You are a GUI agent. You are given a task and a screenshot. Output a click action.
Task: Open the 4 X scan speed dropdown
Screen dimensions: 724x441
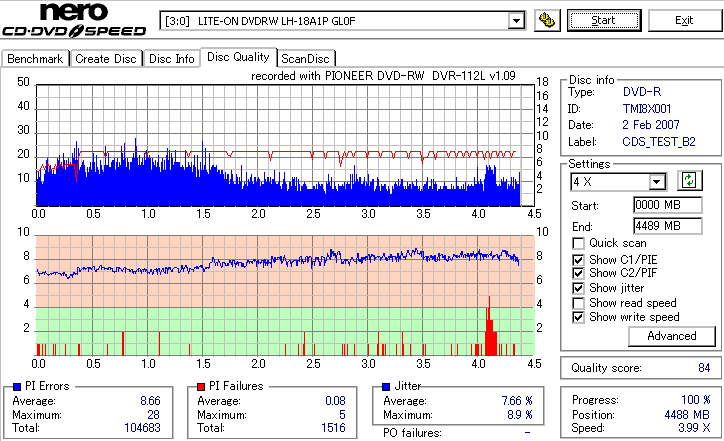[x=656, y=182]
